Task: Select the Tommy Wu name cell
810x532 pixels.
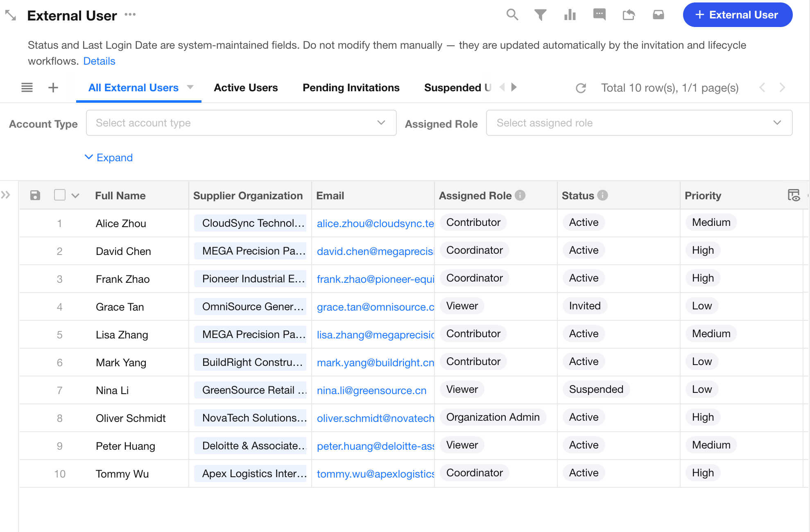Action: [122, 474]
